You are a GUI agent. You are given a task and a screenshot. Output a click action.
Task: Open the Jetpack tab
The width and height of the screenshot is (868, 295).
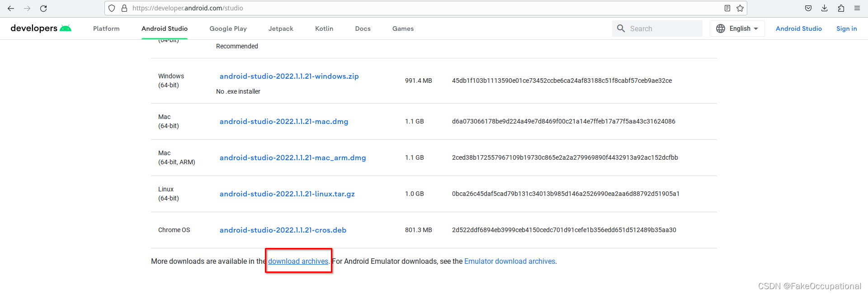pos(281,29)
